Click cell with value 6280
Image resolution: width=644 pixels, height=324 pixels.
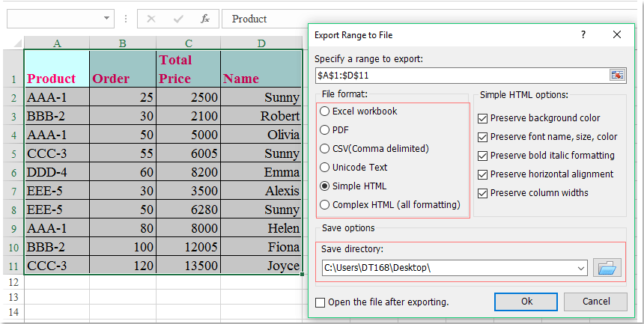pyautogui.click(x=189, y=210)
